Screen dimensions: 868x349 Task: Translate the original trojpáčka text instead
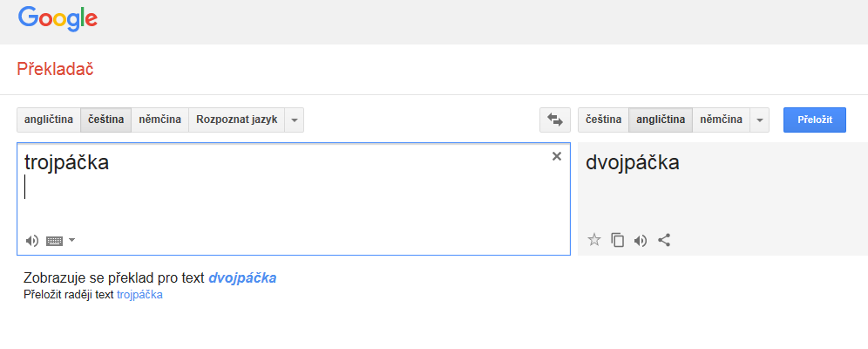pos(139,295)
